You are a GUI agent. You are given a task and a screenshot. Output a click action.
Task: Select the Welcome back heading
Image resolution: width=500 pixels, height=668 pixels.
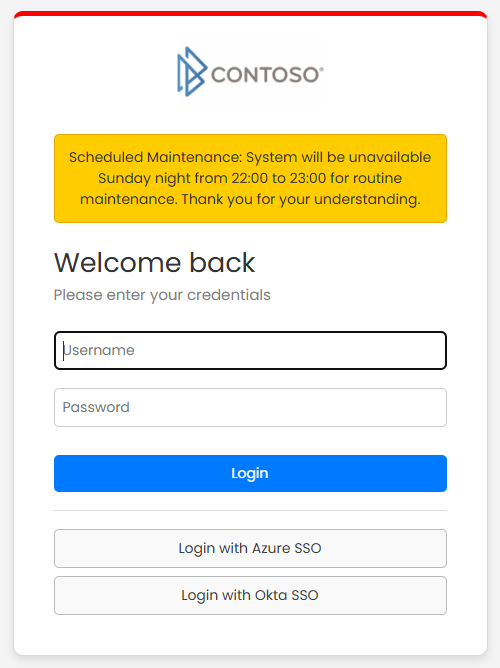coord(155,262)
